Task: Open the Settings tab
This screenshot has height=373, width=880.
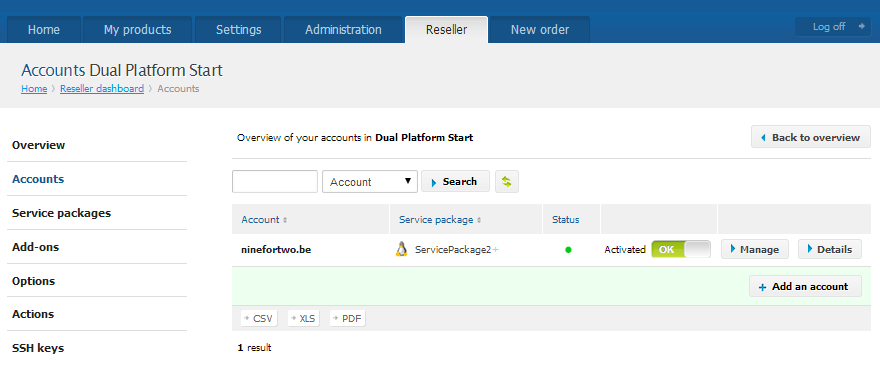Action: (239, 30)
